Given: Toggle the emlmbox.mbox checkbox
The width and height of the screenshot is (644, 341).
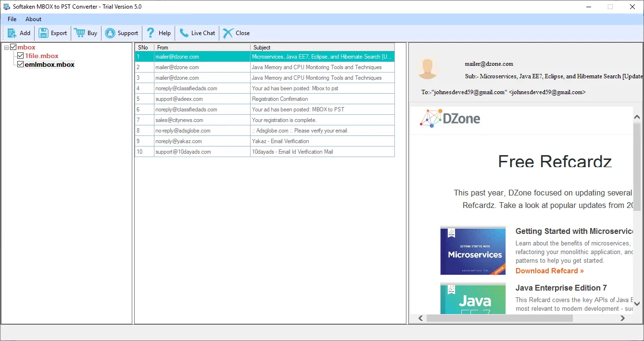Looking at the screenshot, I should [21, 64].
